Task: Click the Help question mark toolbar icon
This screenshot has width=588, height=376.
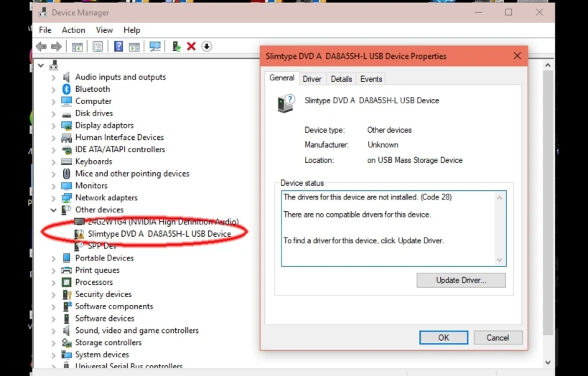Action: click(x=118, y=47)
